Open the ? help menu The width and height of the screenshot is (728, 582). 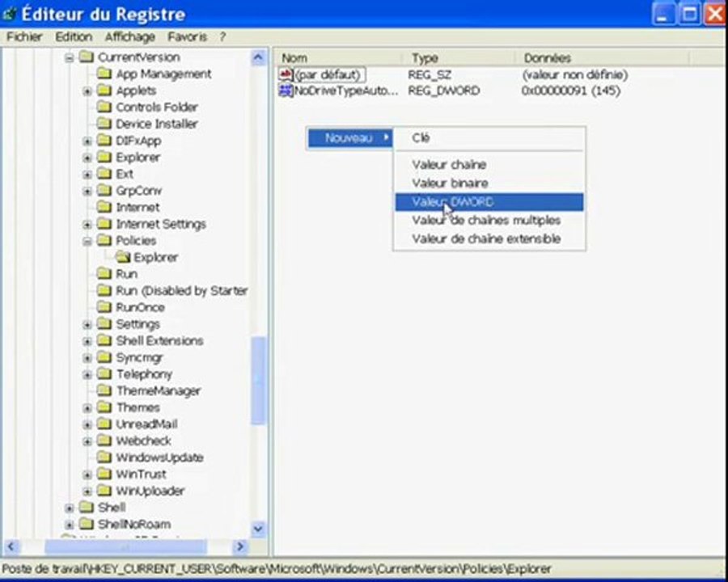(x=222, y=36)
